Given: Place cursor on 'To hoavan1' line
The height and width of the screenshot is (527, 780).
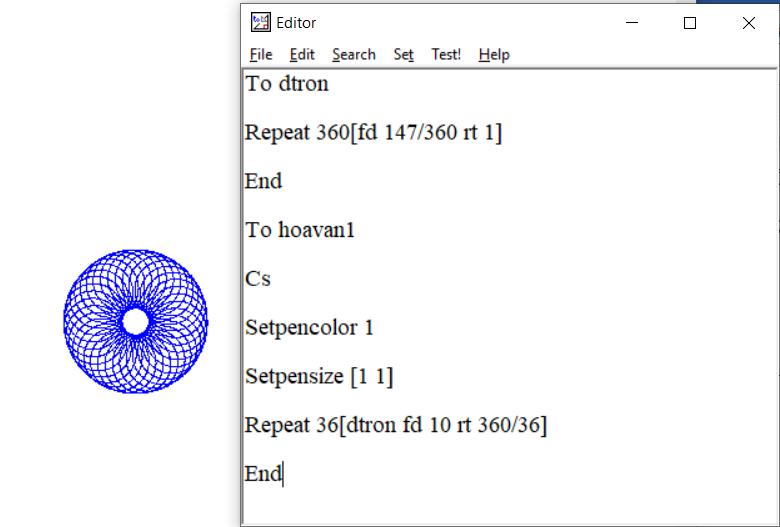Looking at the screenshot, I should click(x=300, y=230).
